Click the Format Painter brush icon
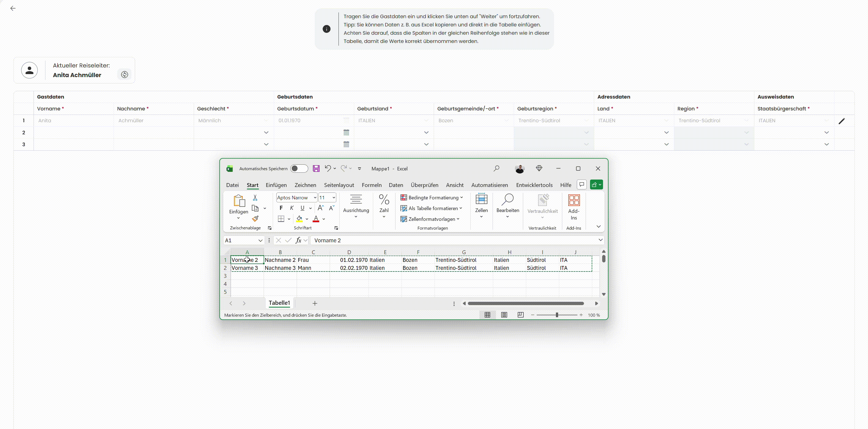The height and width of the screenshot is (429, 868). (255, 219)
